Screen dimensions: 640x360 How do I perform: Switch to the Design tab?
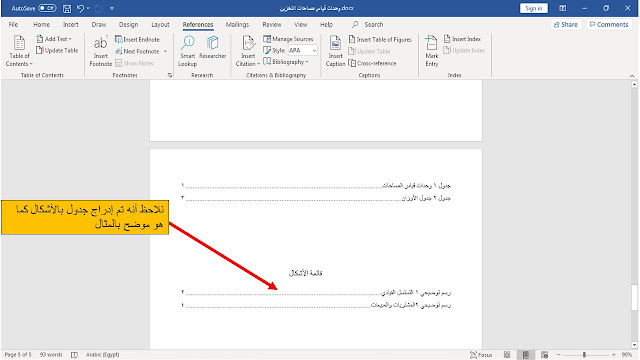pos(128,24)
